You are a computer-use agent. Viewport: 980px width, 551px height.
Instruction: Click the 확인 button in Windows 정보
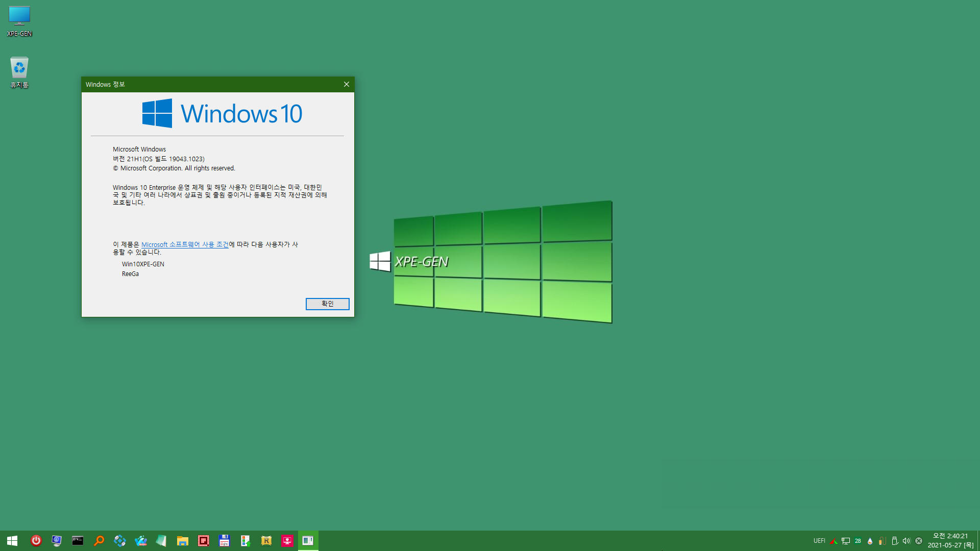tap(328, 304)
